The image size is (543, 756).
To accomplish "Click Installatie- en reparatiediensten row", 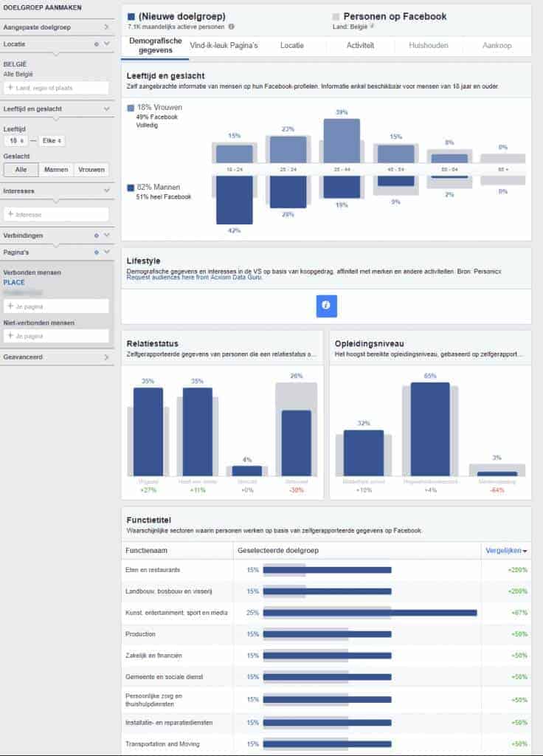I will click(326, 723).
